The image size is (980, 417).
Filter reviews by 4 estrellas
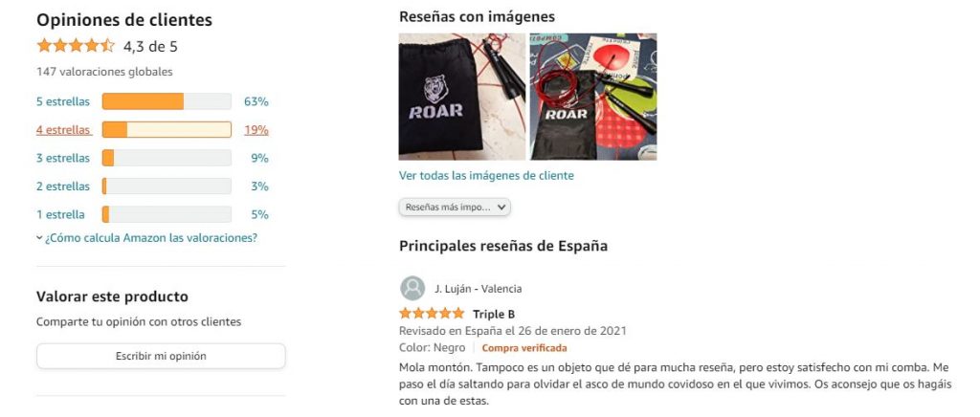[x=64, y=130]
